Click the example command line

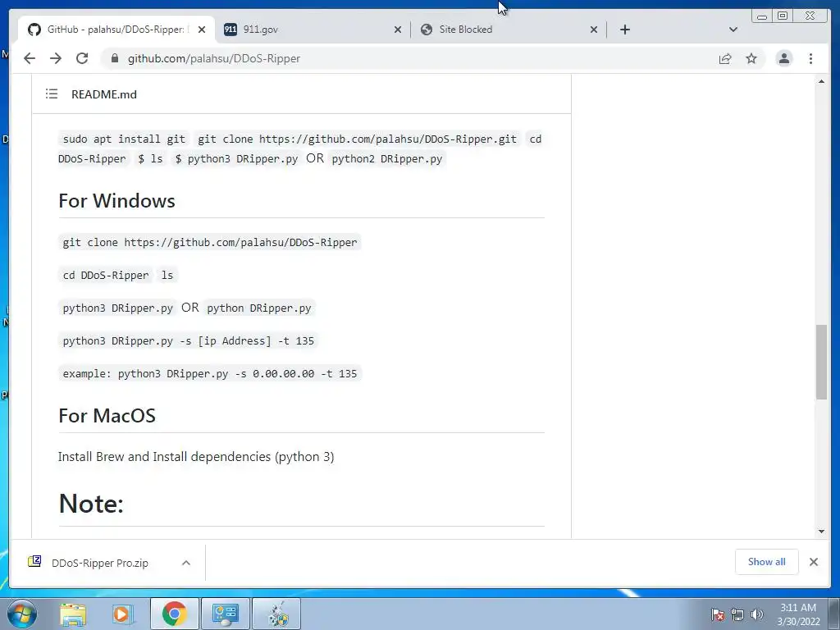click(x=209, y=373)
